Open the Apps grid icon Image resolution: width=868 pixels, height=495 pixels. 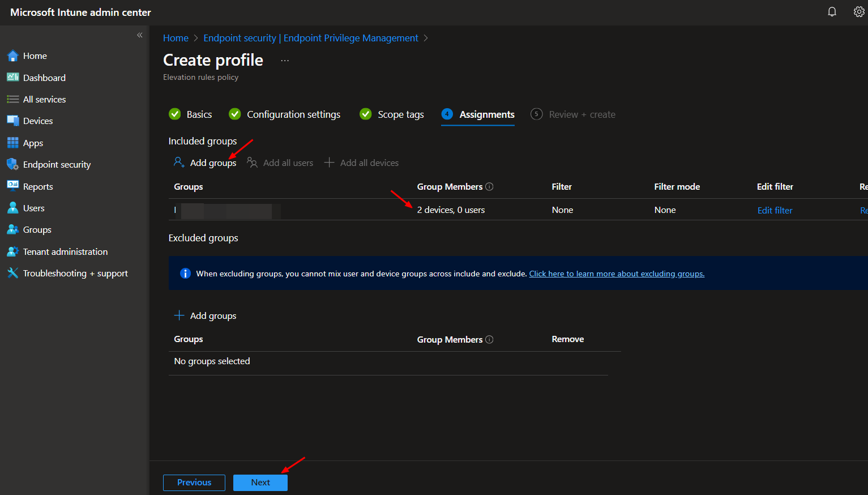[x=12, y=143]
